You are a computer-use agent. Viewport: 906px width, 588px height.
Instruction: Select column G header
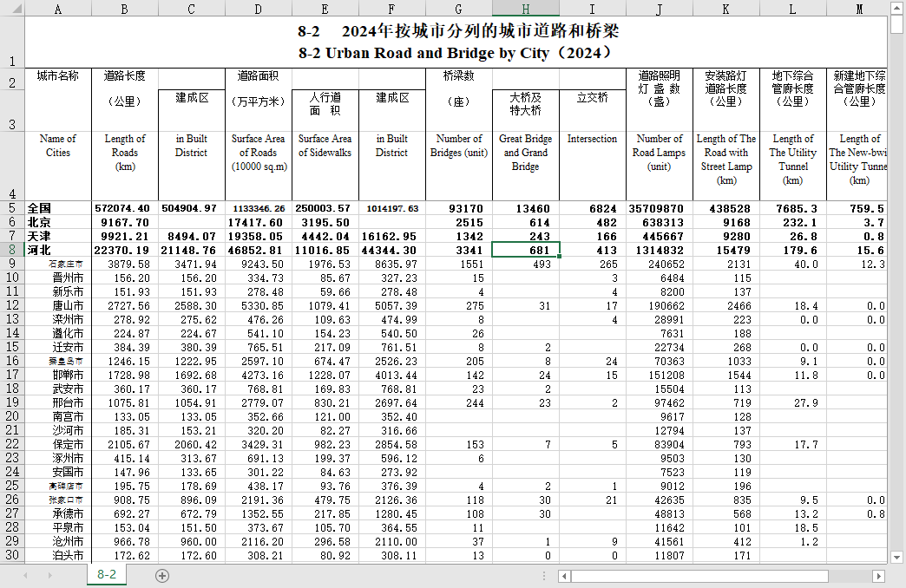(x=459, y=9)
